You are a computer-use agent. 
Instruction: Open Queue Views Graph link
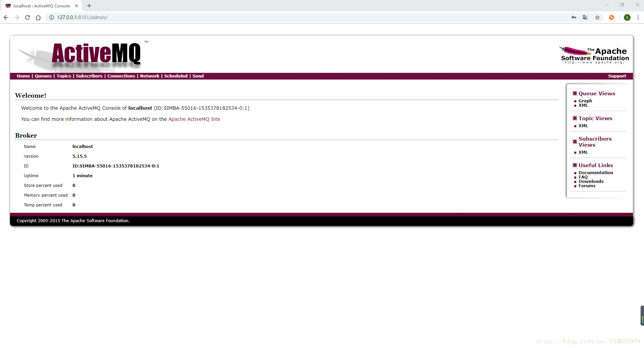coord(585,101)
